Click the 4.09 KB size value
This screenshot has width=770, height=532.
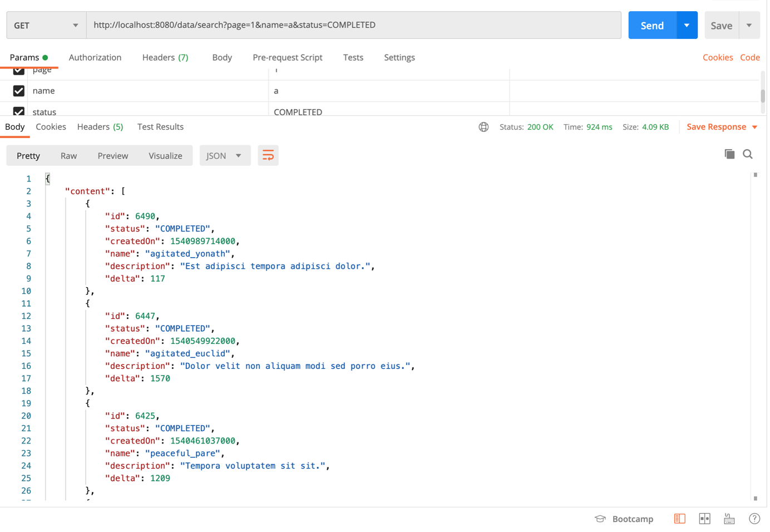pyautogui.click(x=655, y=127)
